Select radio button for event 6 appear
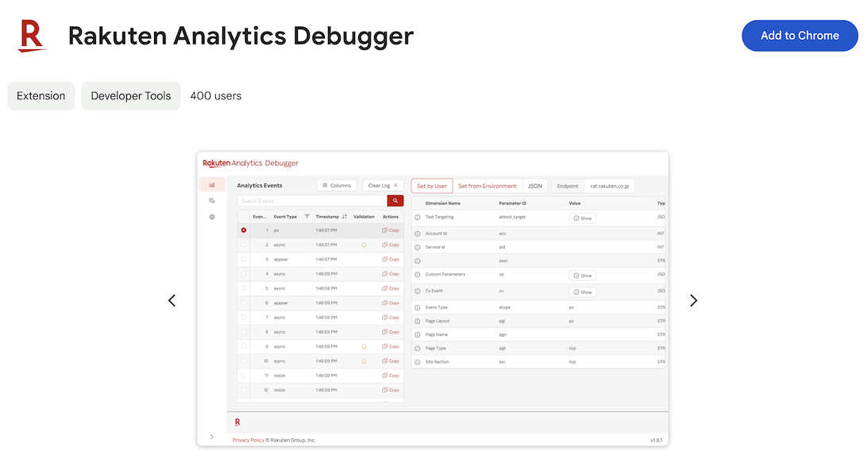The width and height of the screenshot is (868, 466). [244, 302]
